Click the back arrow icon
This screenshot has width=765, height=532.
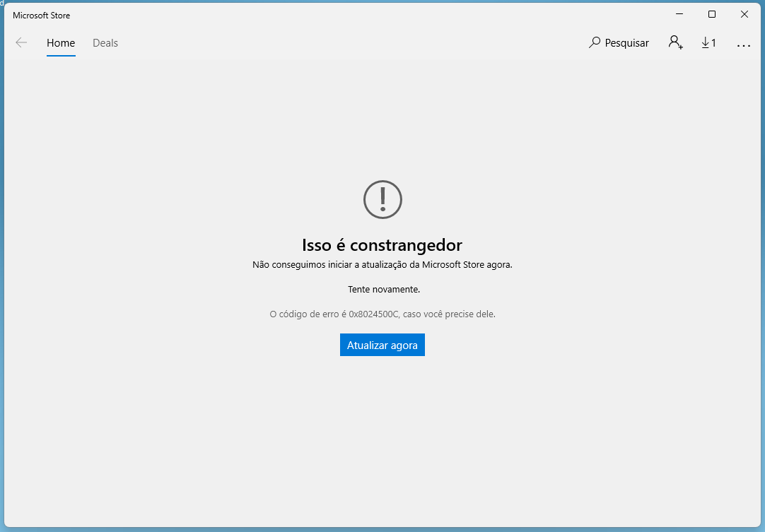pyautogui.click(x=21, y=43)
